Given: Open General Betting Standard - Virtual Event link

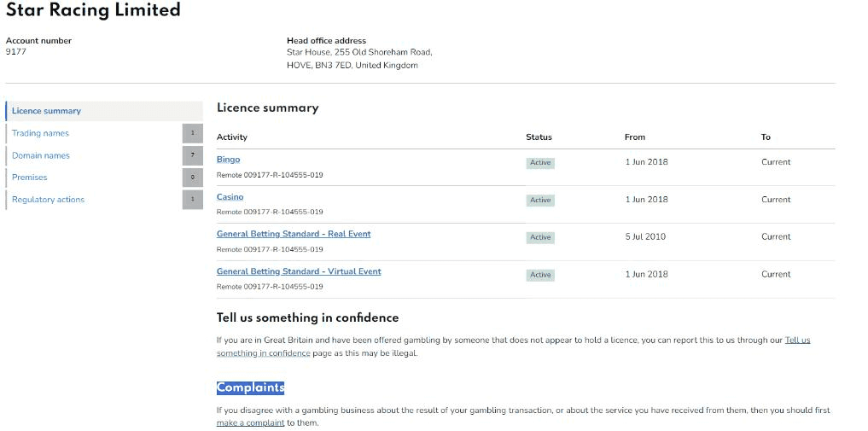Looking at the screenshot, I should (298, 271).
